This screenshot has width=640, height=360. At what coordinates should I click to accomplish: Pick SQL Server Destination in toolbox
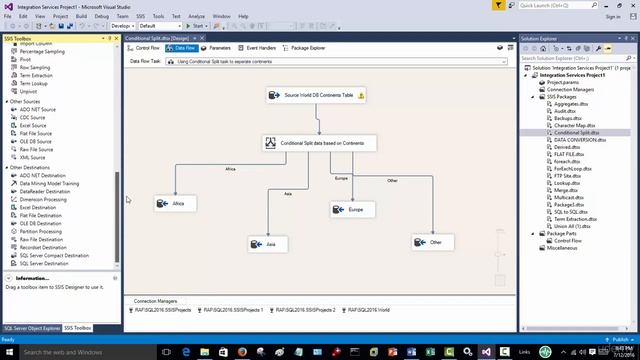tap(44, 263)
